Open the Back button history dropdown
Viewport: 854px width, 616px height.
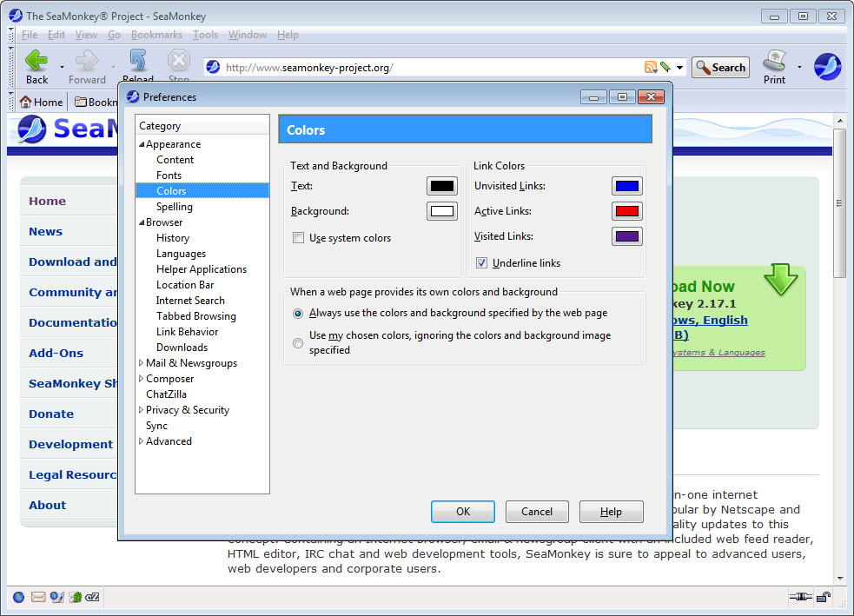(x=62, y=67)
